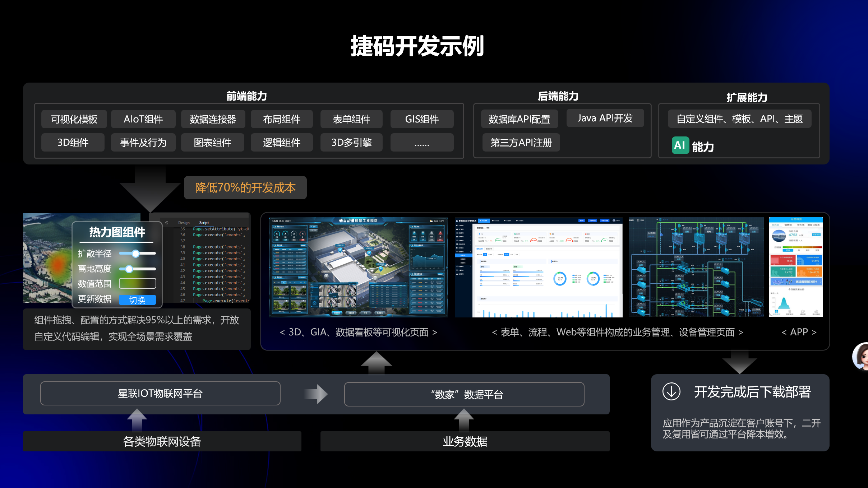The width and height of the screenshot is (868, 488).
Task: Click the 星联IOT物联网平台 box
Action: (x=160, y=394)
